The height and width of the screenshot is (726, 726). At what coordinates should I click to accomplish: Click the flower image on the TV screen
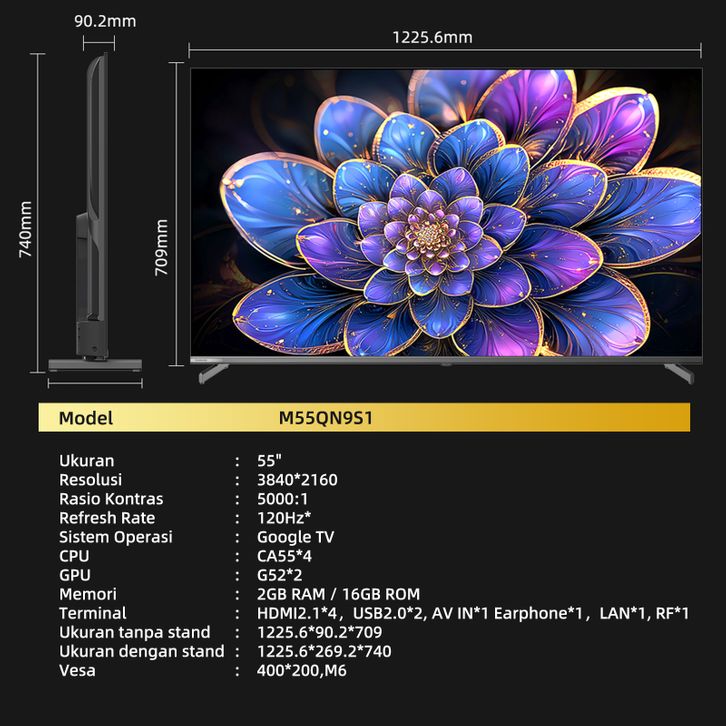click(x=445, y=212)
